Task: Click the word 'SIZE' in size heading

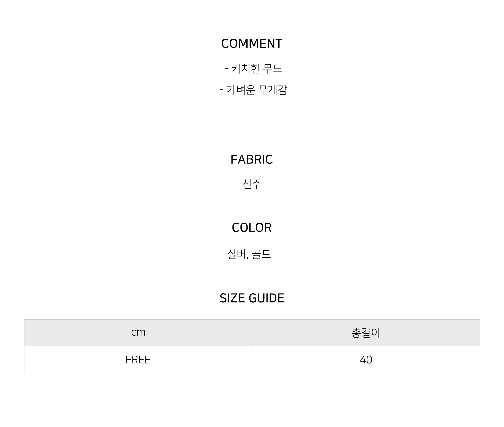Action: [232, 298]
